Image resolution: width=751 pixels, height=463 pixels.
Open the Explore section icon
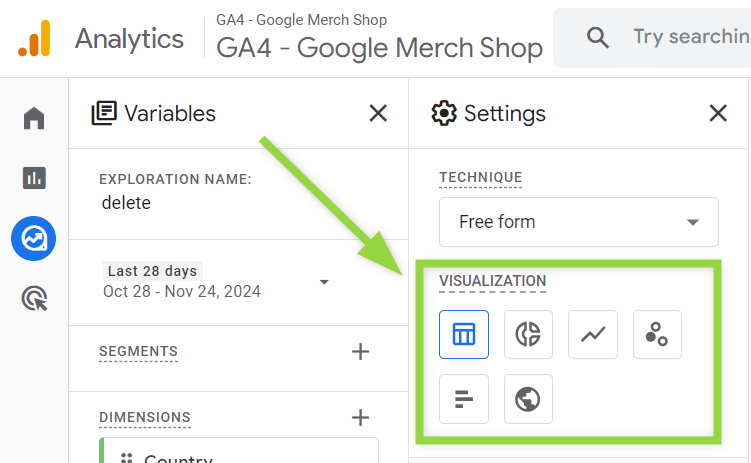click(34, 238)
